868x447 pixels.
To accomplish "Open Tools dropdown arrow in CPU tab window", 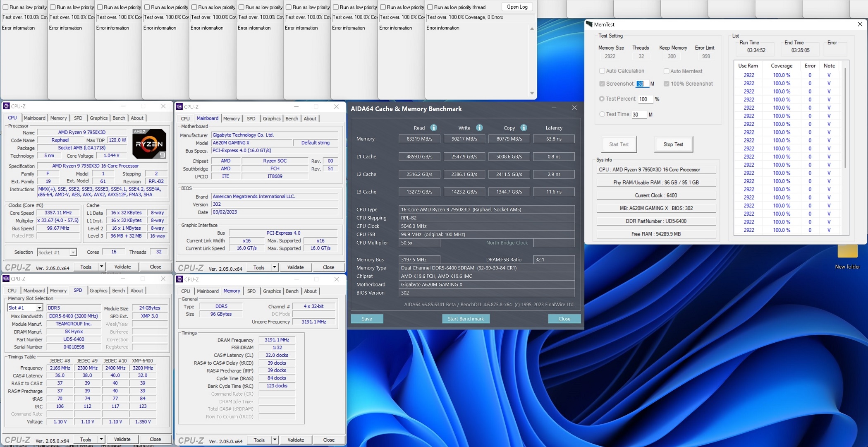I will [101, 267].
